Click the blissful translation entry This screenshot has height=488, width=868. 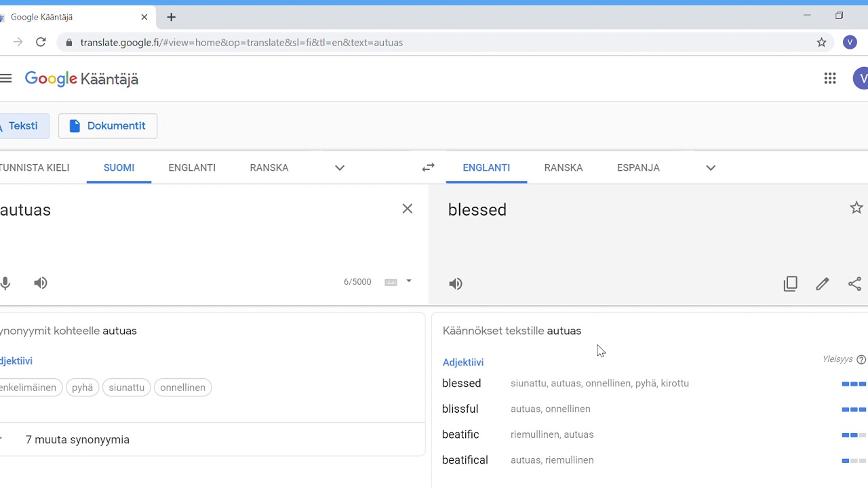[460, 409]
